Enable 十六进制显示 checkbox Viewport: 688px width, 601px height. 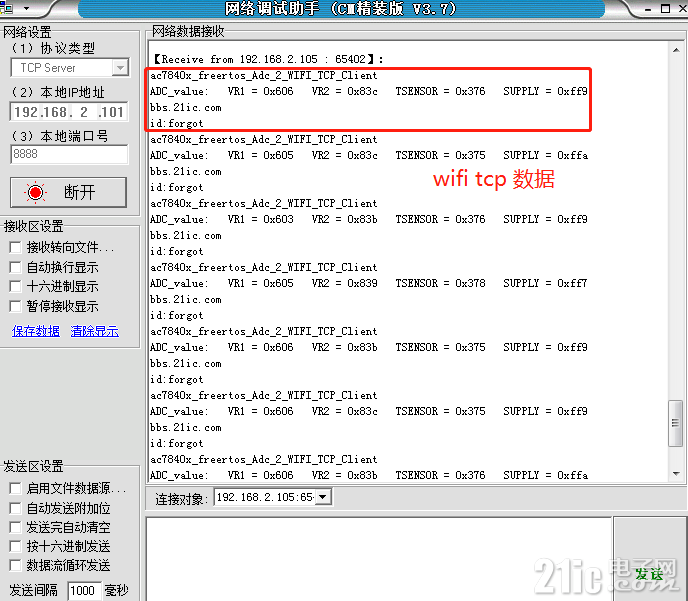(x=15, y=286)
